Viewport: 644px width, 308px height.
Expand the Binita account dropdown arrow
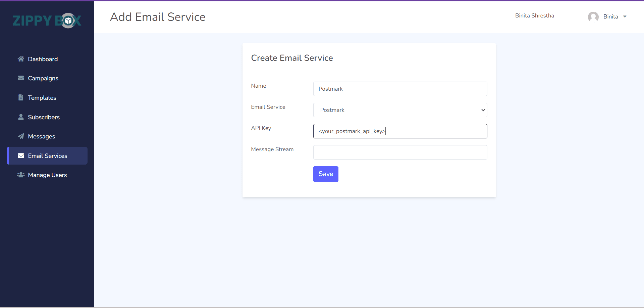[625, 17]
